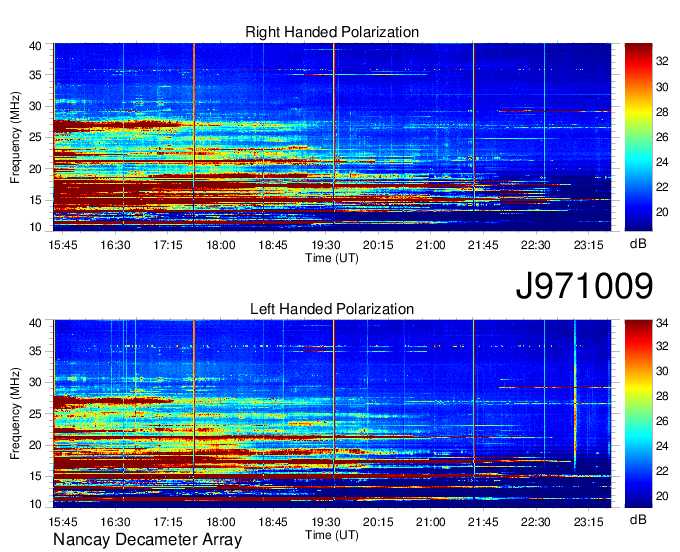This screenshot has height=552, width=680.
Task: Click the 21:00 time tick on lower plot
Action: pos(431,522)
